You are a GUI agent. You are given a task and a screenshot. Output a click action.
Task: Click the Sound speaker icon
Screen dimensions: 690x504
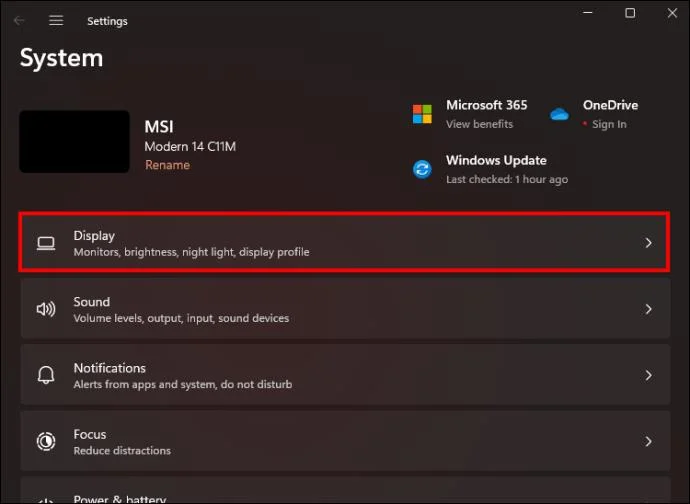[46, 309]
